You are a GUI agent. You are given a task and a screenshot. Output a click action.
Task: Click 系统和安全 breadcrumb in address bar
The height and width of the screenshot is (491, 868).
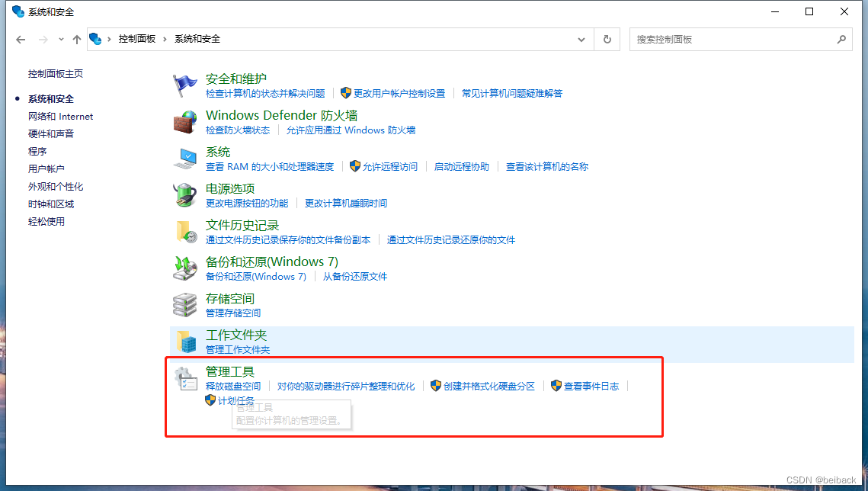197,39
